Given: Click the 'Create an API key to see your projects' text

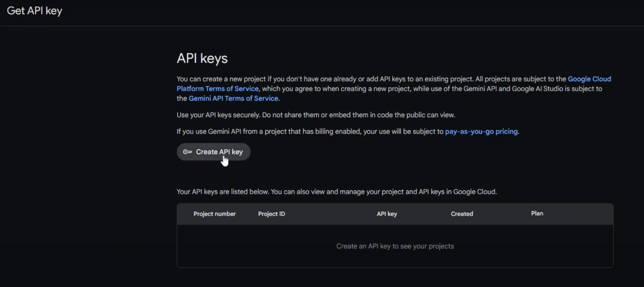Looking at the screenshot, I should pyautogui.click(x=395, y=246).
